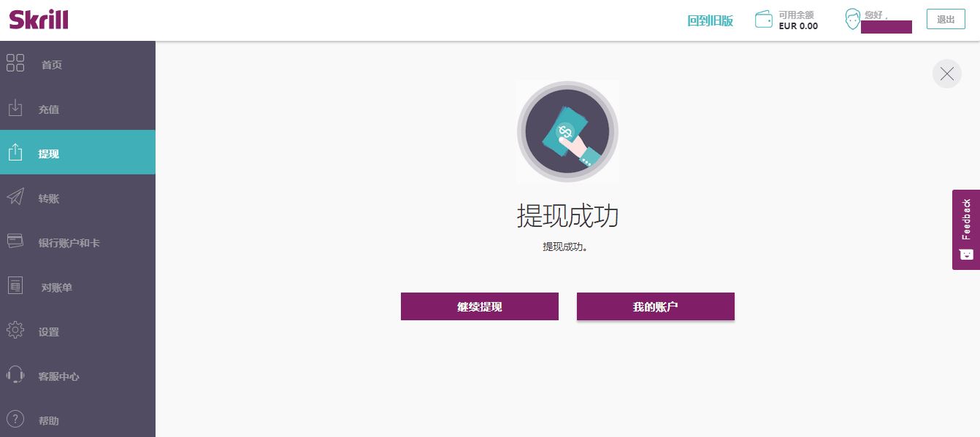Viewport: 980px width, 437px height.
Task: Open 客服中心 menu label
Action: point(58,376)
